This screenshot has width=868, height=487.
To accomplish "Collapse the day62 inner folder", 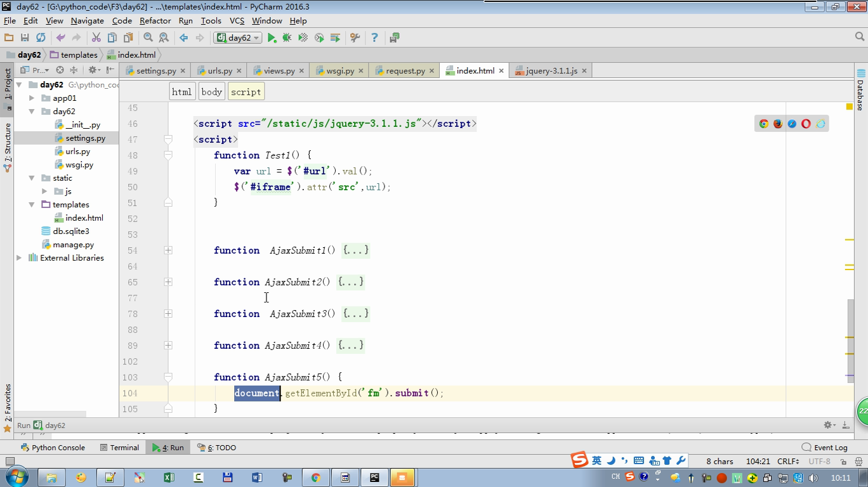I will click(x=32, y=112).
